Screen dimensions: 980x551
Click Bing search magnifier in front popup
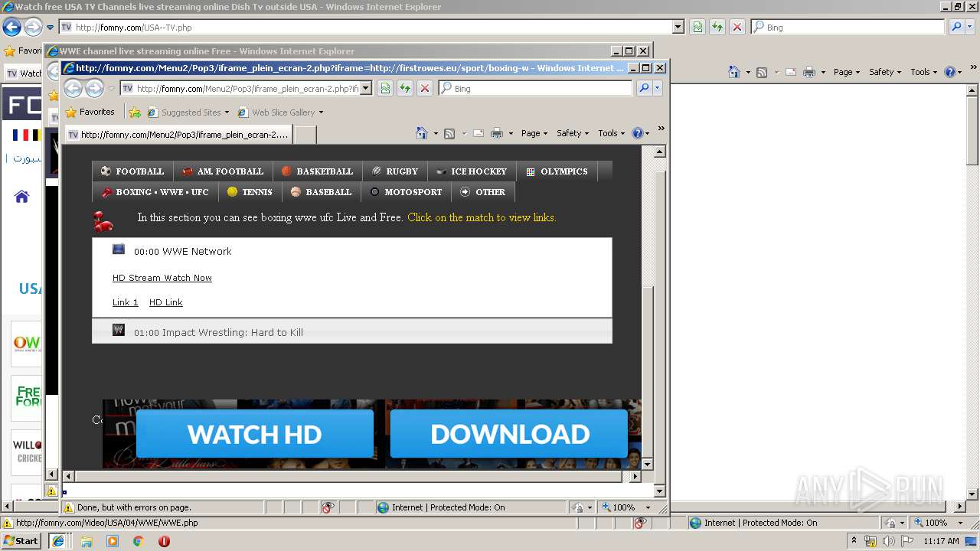point(644,88)
